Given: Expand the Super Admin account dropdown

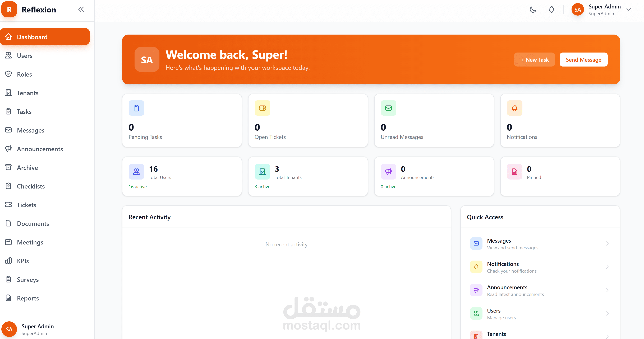Looking at the screenshot, I should point(628,10).
